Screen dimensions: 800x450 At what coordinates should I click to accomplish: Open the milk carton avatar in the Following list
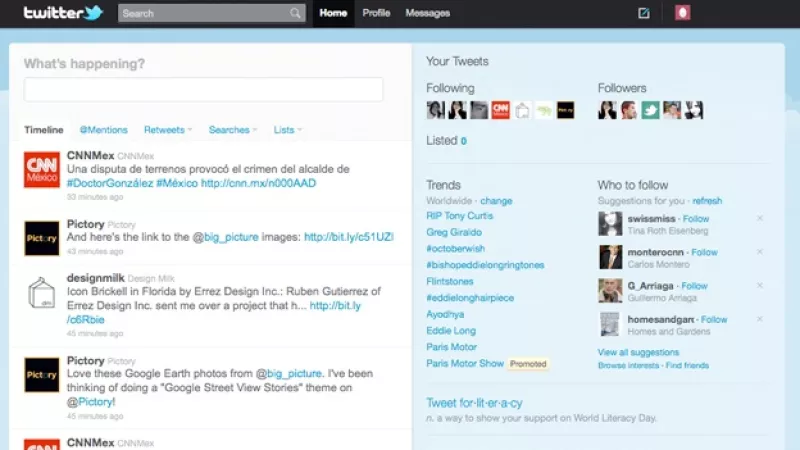(x=522, y=110)
